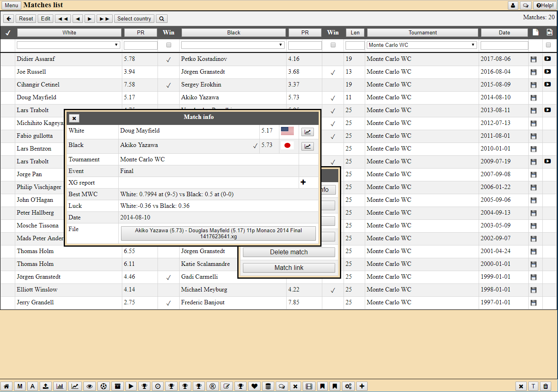Sort by the Tournament column header
This screenshot has width=558, height=392.
click(423, 33)
